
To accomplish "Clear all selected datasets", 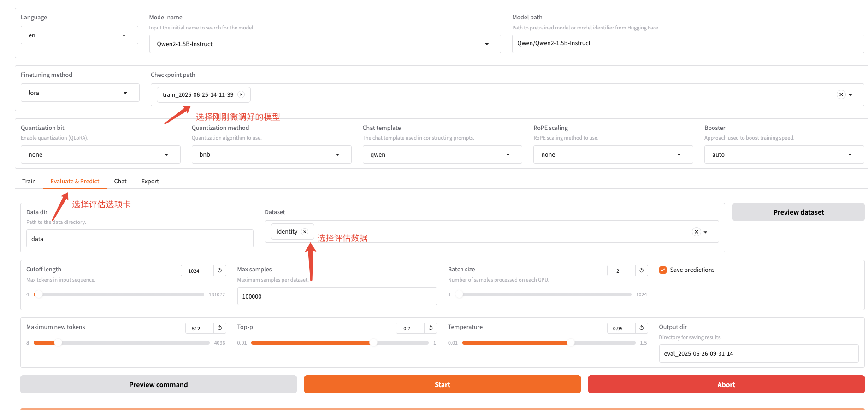I will (x=696, y=232).
